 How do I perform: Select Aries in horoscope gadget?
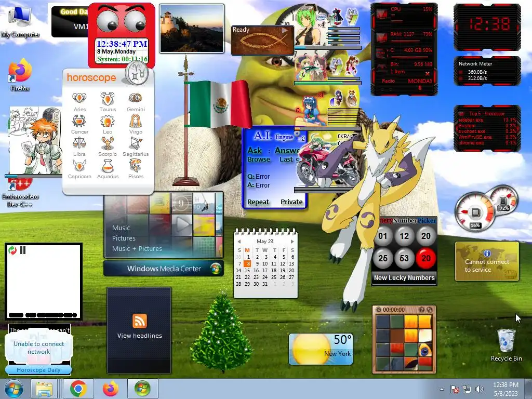(x=79, y=102)
